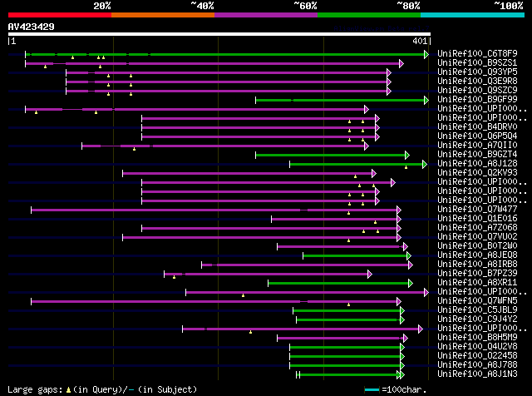Click the cyan ~100% identity legend segment
Viewport: 532px width, 396px height.
tap(473, 15)
